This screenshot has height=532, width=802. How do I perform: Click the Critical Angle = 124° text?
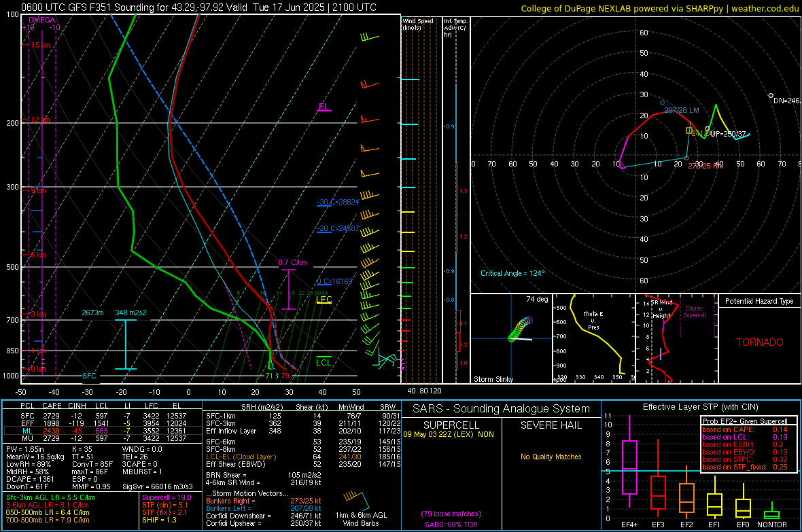point(512,273)
